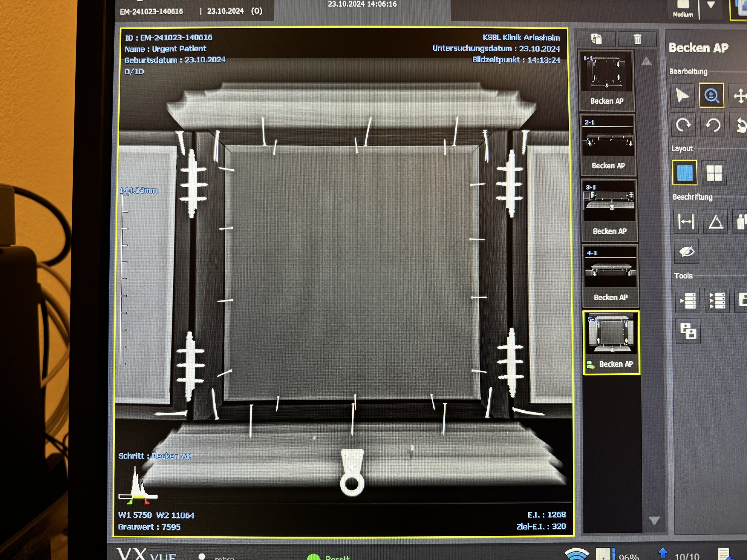Select the angle measurement tool
This screenshot has width=747, height=560.
(715, 222)
